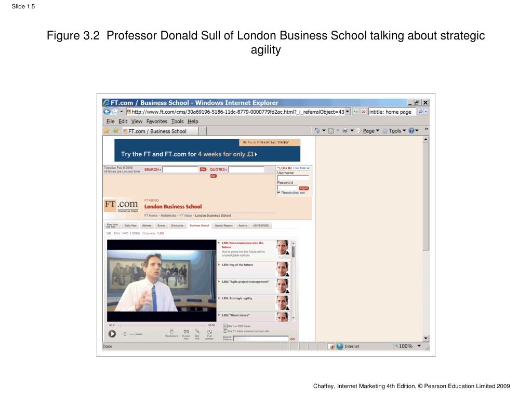Open the Help menu

coord(193,122)
